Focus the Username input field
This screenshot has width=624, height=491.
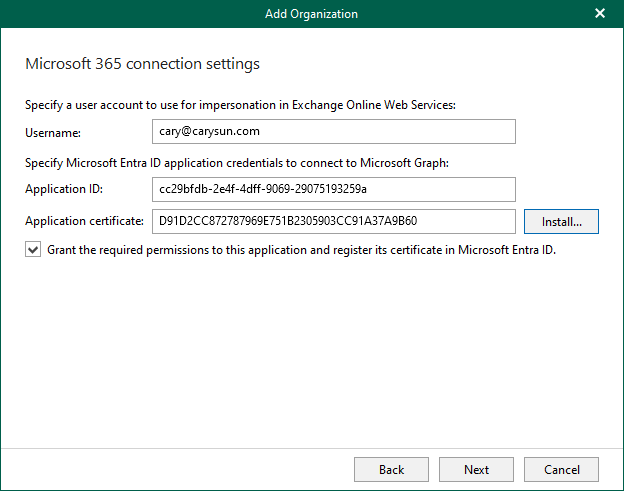tap(326, 132)
